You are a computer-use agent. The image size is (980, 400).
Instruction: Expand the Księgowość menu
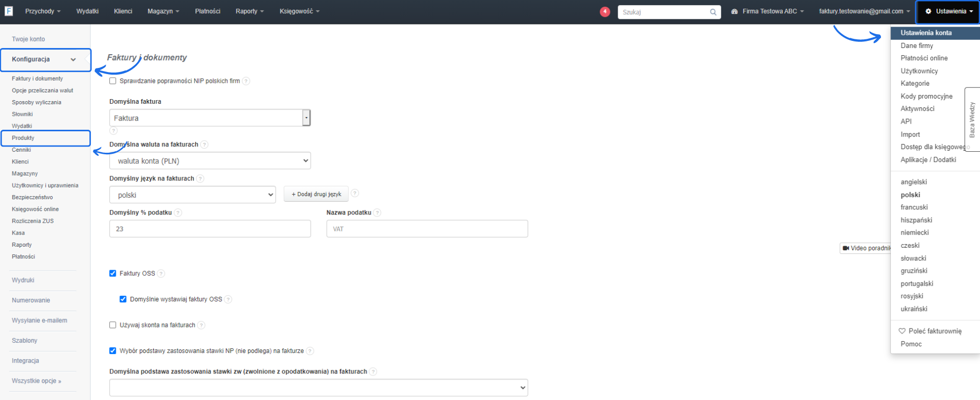click(300, 11)
